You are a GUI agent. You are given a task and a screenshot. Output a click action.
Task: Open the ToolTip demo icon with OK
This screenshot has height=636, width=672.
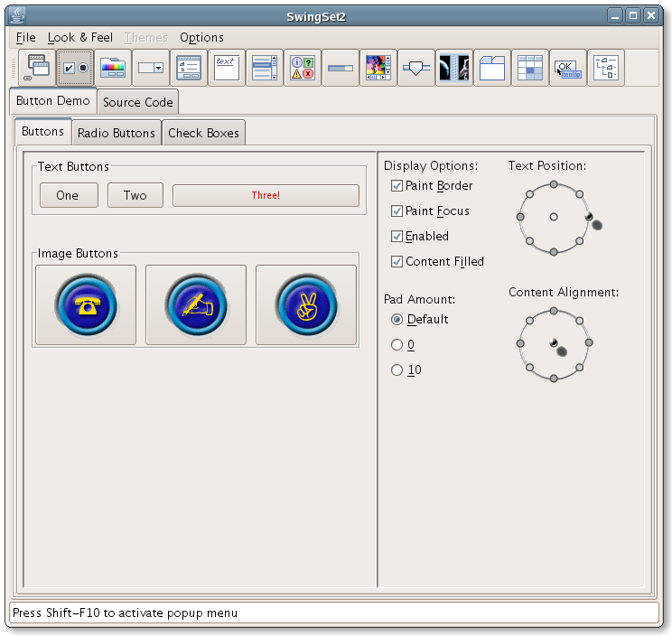pos(567,68)
